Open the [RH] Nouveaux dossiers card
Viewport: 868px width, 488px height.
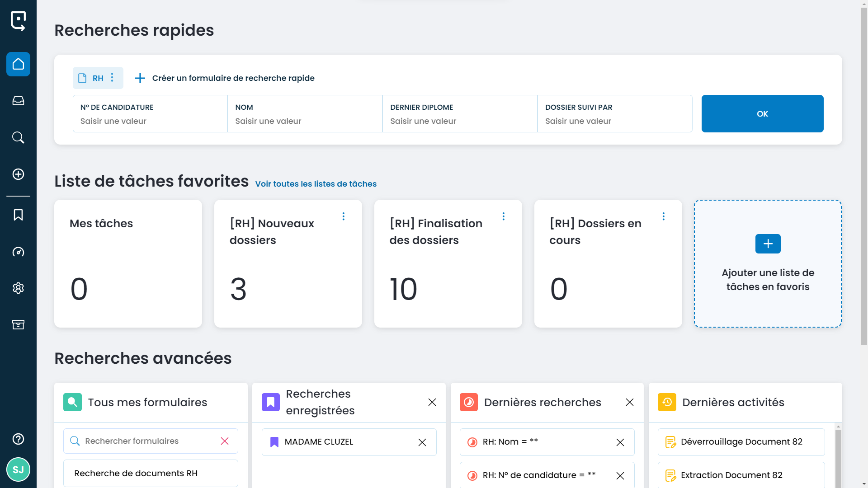[288, 263]
